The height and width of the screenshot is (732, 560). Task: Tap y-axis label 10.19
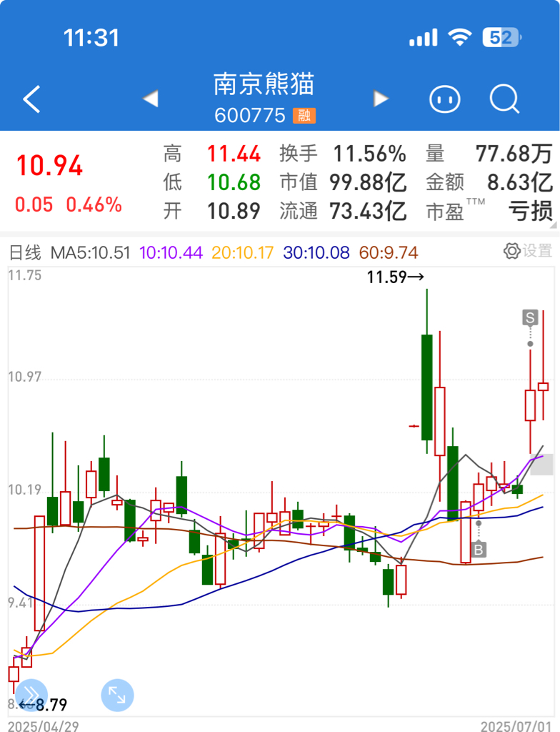tap(24, 490)
